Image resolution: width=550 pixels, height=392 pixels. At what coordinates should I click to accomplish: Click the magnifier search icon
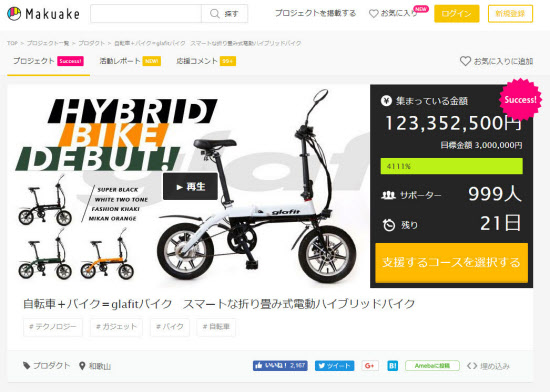(x=214, y=14)
